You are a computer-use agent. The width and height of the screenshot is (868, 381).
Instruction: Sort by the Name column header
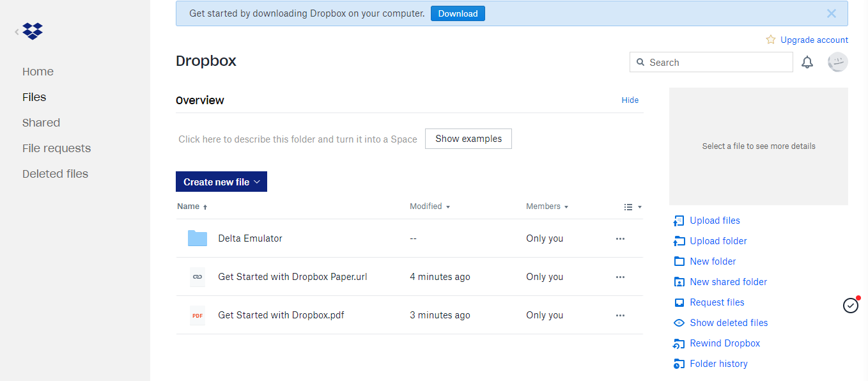(192, 206)
